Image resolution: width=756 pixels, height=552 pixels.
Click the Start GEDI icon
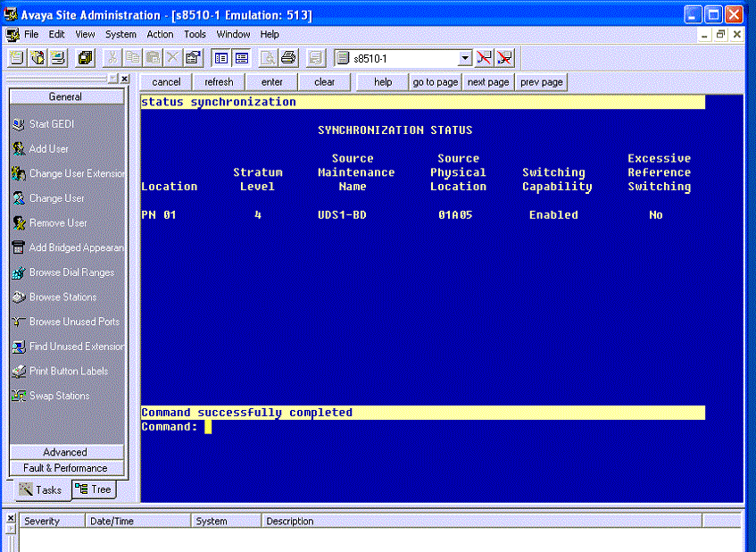(19, 124)
